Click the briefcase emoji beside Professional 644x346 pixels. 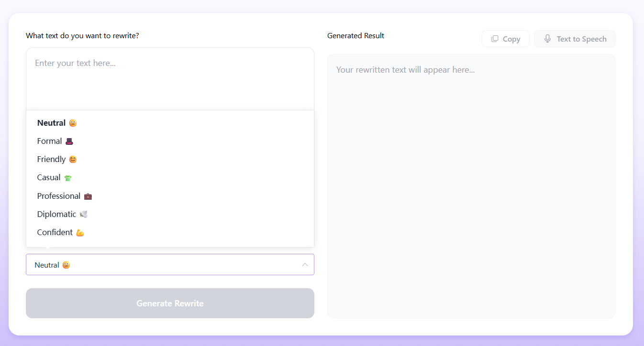(88, 196)
